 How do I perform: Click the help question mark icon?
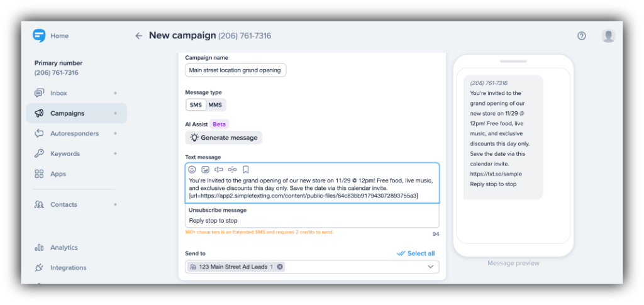[582, 36]
